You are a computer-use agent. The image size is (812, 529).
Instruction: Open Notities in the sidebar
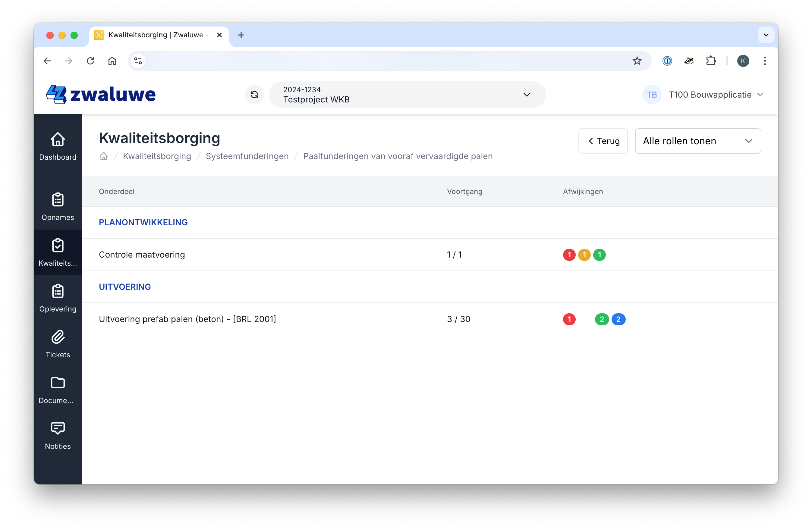pyautogui.click(x=58, y=435)
